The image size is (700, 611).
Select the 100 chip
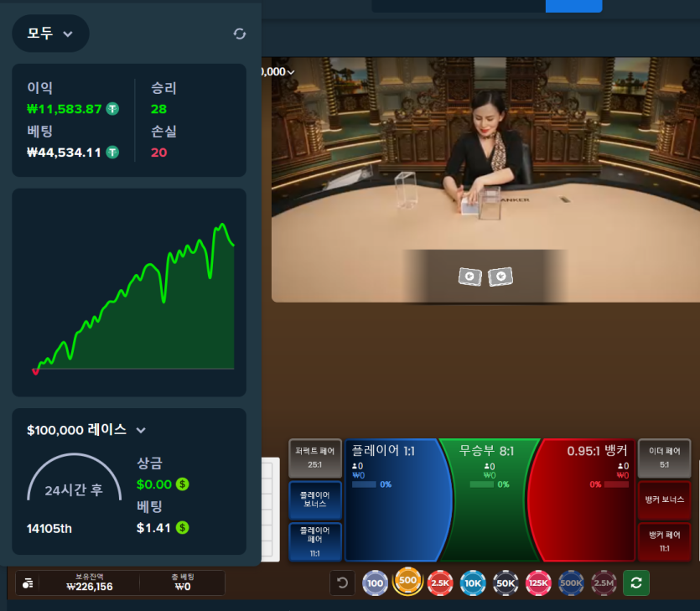(375, 583)
